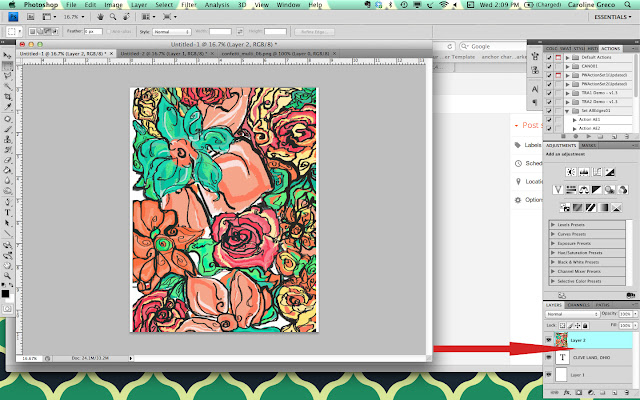Add a Curves adjustment
Screen dimensions: 640x400
(597, 172)
